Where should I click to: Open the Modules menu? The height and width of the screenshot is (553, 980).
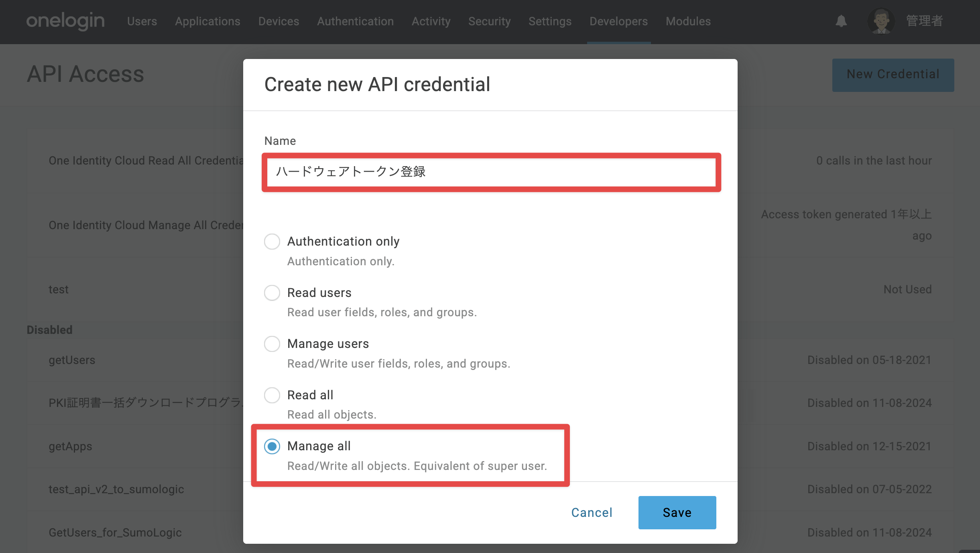[x=688, y=21]
